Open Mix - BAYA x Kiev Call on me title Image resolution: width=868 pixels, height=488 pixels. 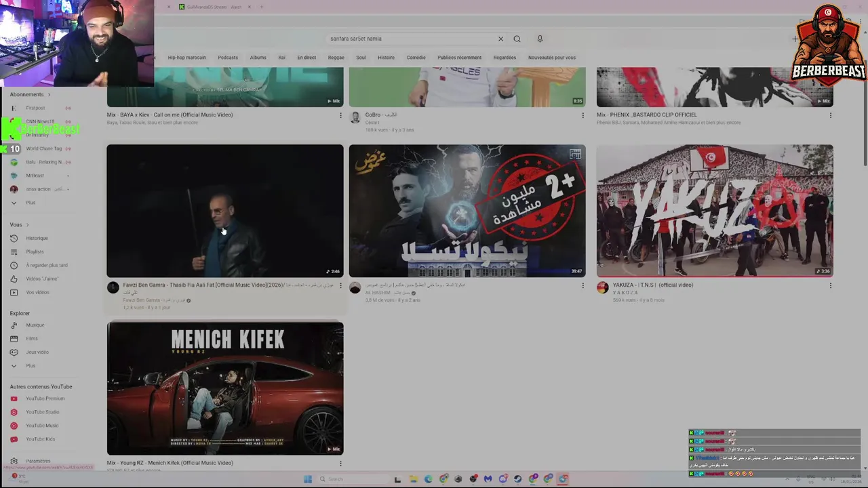tap(170, 115)
